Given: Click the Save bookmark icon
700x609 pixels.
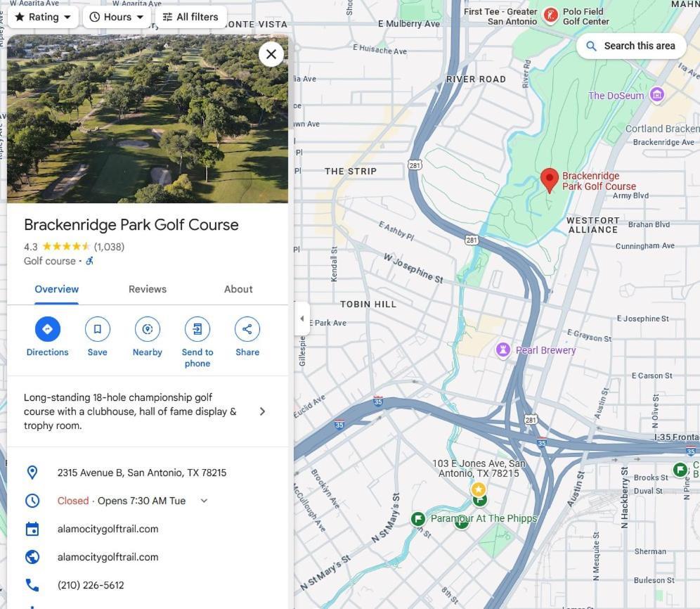Looking at the screenshot, I should (x=97, y=329).
